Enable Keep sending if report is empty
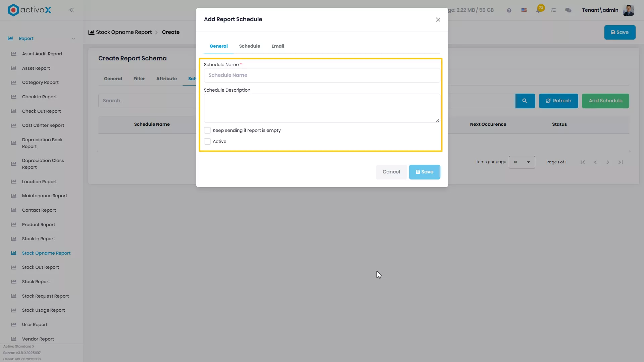The width and height of the screenshot is (644, 362). pos(207,130)
